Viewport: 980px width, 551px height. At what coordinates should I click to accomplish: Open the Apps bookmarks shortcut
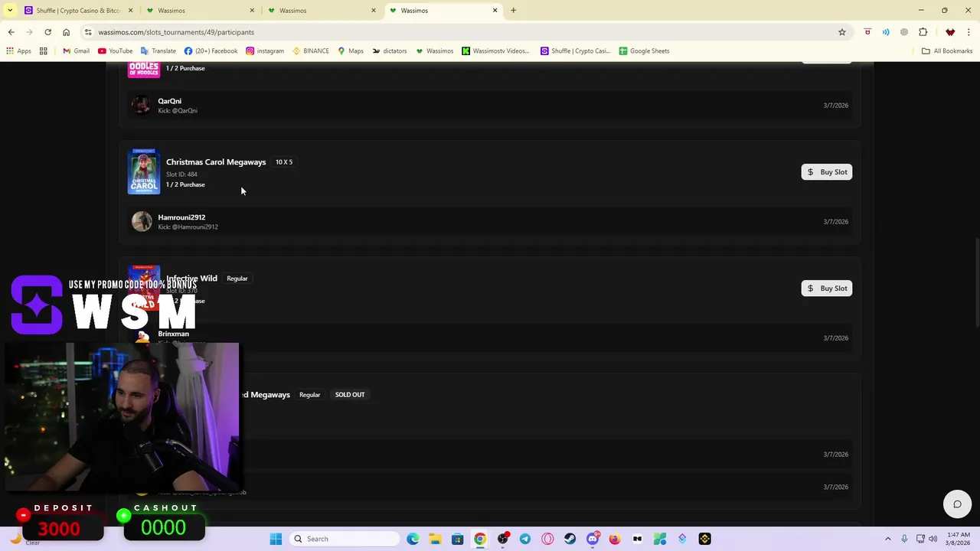(18, 51)
